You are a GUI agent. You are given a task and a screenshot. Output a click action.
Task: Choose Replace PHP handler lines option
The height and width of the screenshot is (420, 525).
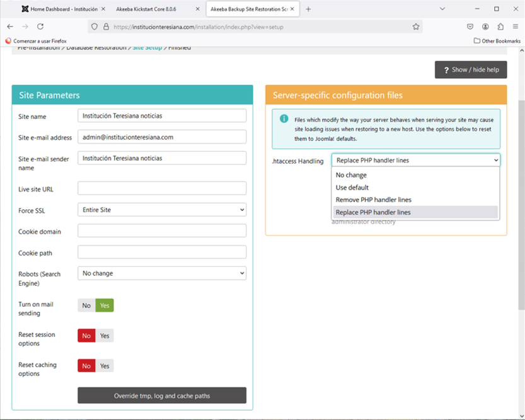point(415,212)
